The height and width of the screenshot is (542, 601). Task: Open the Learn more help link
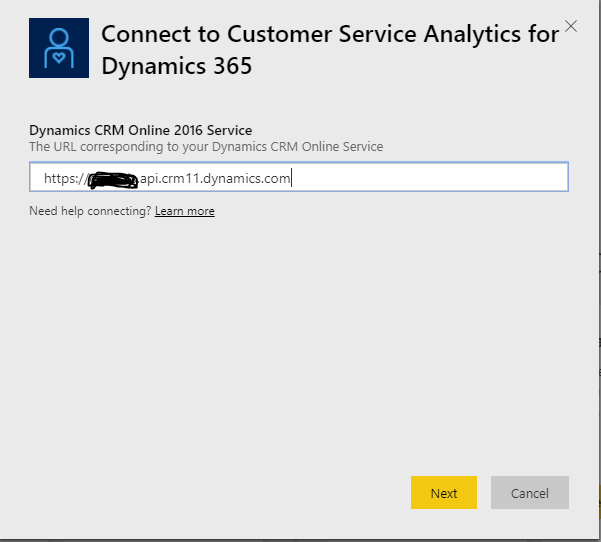[x=185, y=211]
